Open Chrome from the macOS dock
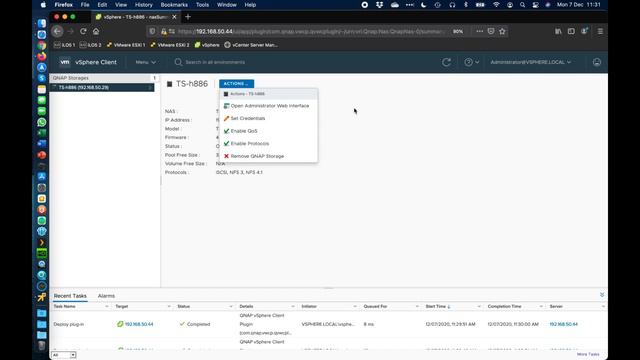The height and width of the screenshot is (360, 640). [42, 45]
